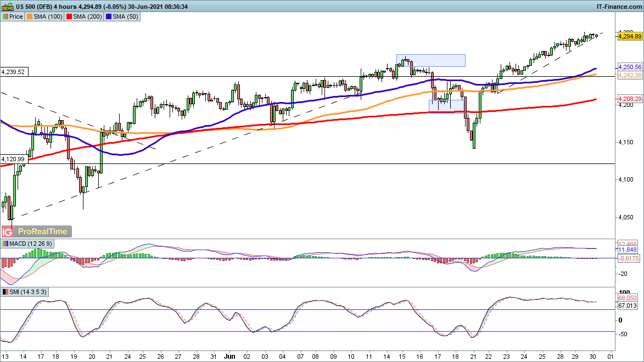Open the SMA (200) indicator label
Screen dimensions: 644x362
(88, 16)
